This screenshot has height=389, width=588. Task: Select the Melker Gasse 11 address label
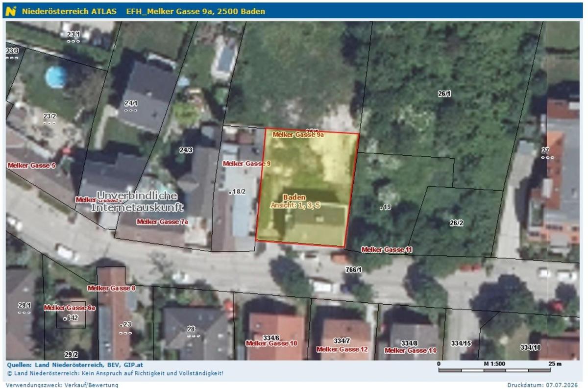coord(387,250)
